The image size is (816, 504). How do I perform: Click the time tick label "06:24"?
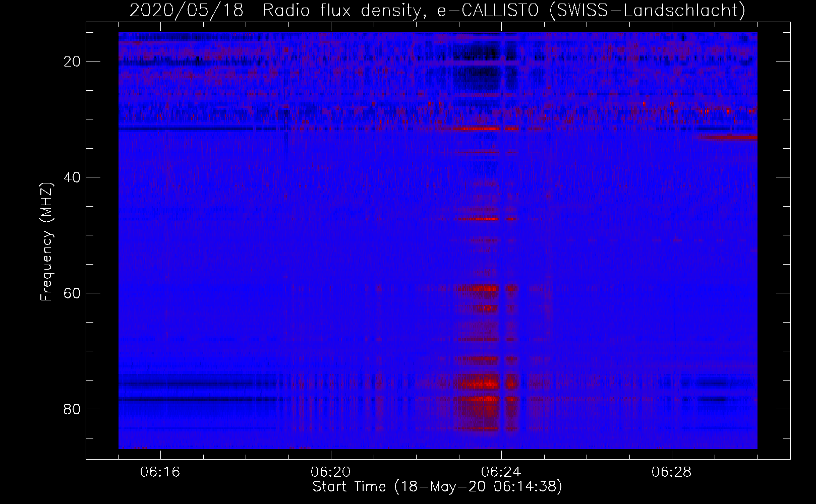click(501, 472)
